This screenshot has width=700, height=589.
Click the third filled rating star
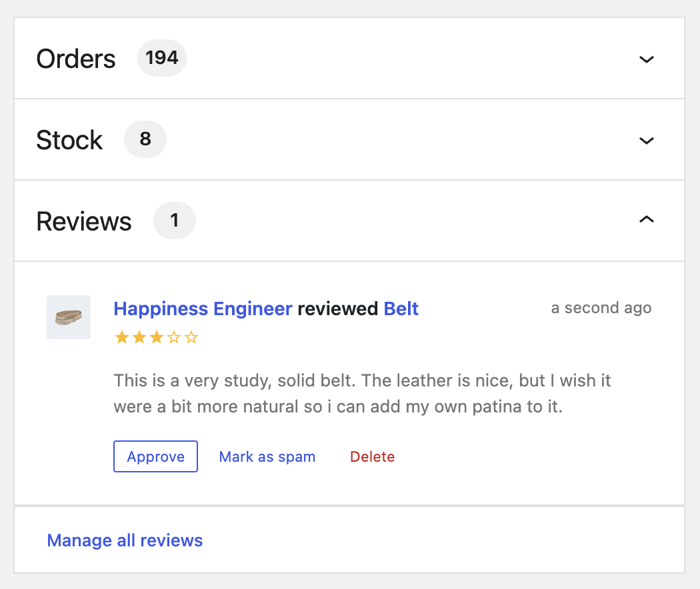pyautogui.click(x=156, y=337)
